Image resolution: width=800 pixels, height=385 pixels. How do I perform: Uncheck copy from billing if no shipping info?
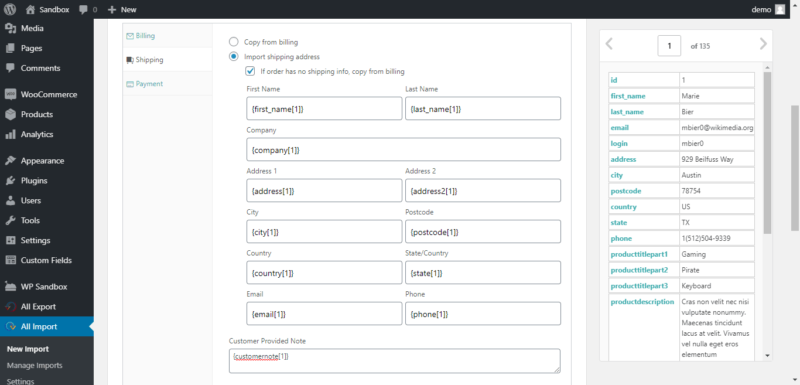point(251,71)
